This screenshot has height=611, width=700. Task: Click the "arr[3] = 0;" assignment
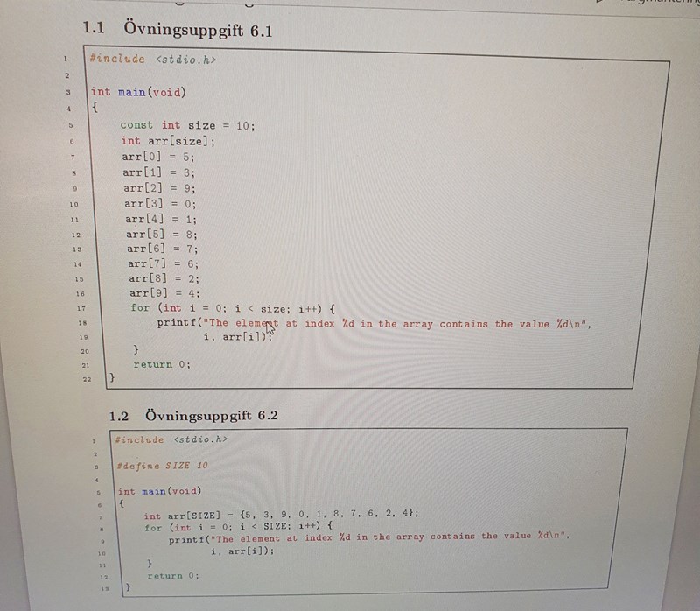tap(160, 203)
